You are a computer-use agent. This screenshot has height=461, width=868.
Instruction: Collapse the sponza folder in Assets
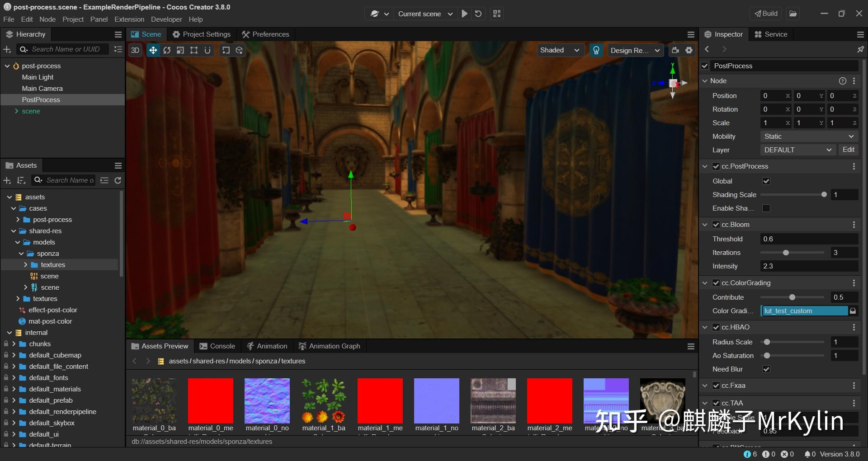[x=22, y=254]
